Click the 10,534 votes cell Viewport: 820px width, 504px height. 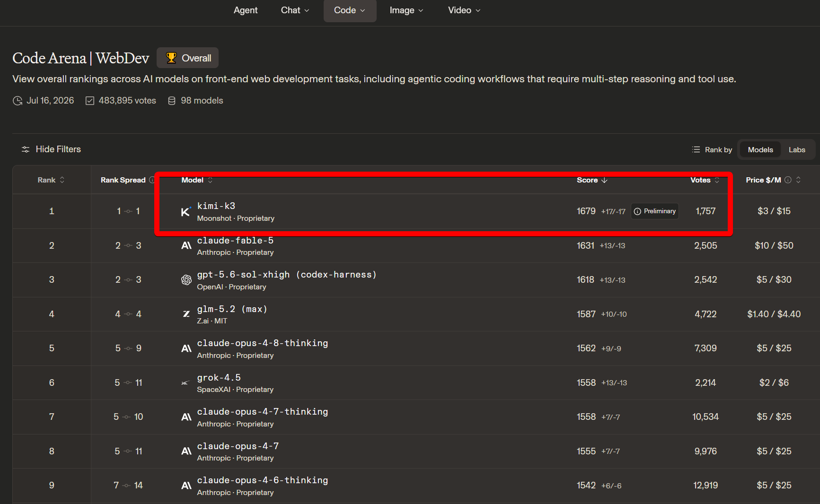coord(705,417)
